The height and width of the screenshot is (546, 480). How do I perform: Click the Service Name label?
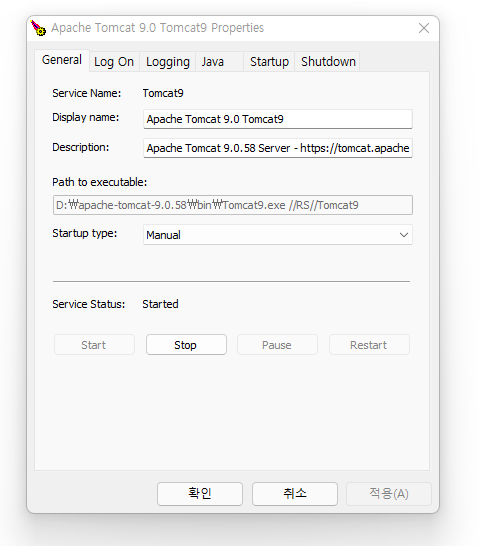pyautogui.click(x=86, y=93)
